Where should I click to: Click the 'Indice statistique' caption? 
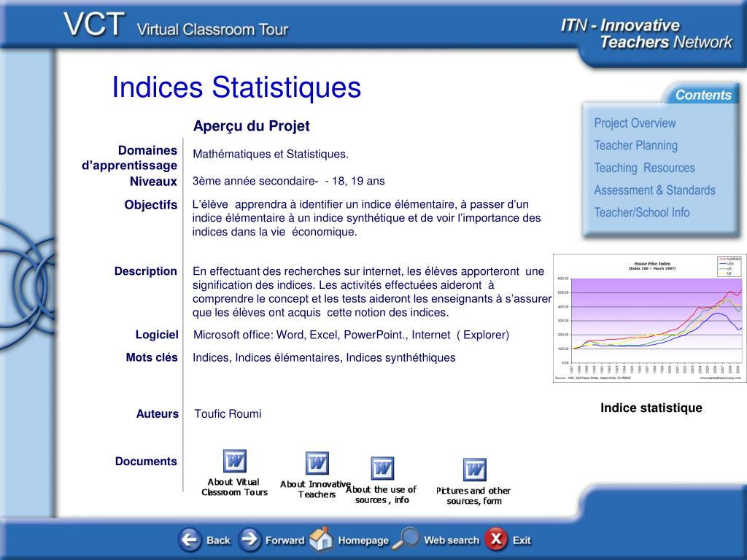[x=651, y=408]
